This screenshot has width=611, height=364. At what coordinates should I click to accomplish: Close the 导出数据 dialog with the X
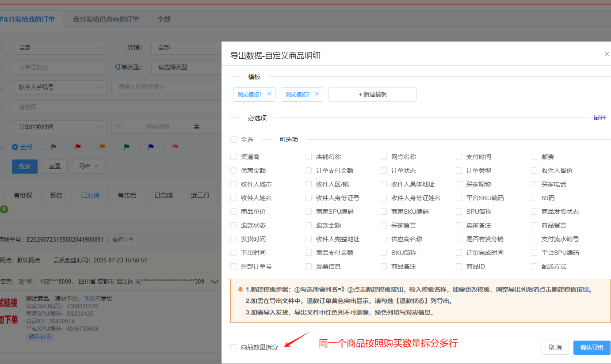click(x=607, y=54)
